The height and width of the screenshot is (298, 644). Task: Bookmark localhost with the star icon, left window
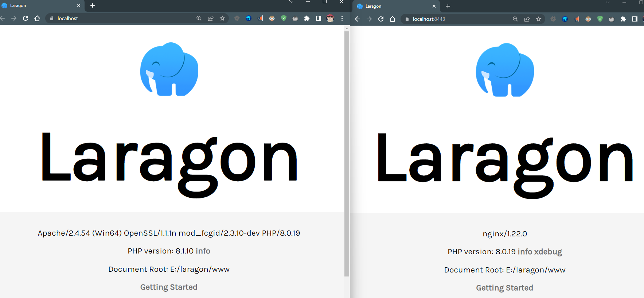222,18
